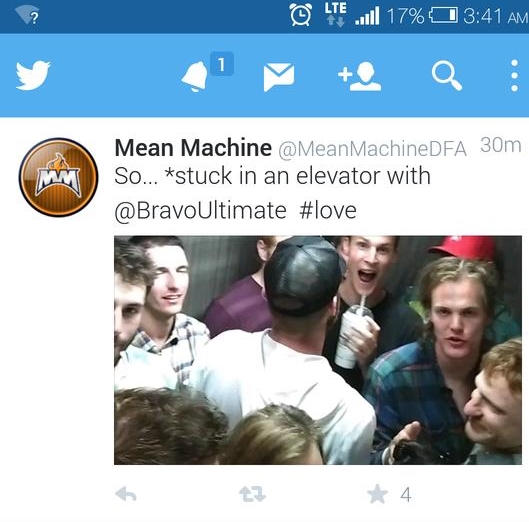The width and height of the screenshot is (529, 522).
Task: Tap the alarm clock status icon
Action: click(301, 15)
